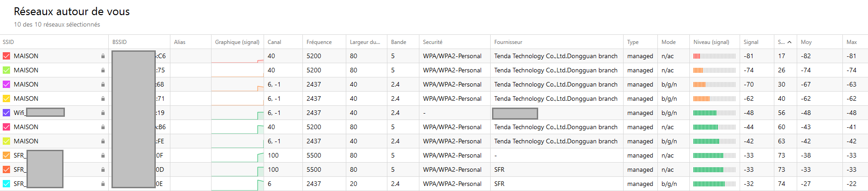Image resolution: width=868 pixels, height=191 pixels.
Task: Click the yellow MAISON color checkbox with signal -62
Action: (6, 98)
